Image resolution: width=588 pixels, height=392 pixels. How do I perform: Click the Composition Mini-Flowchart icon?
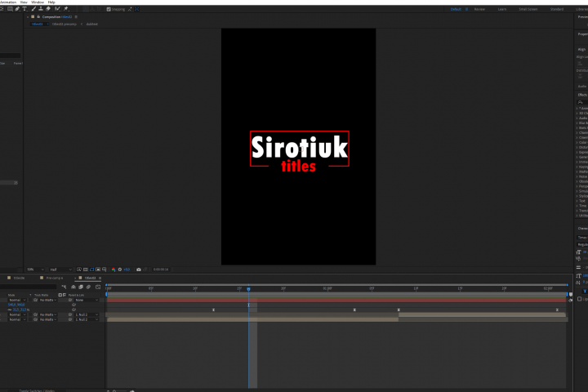coord(65,287)
